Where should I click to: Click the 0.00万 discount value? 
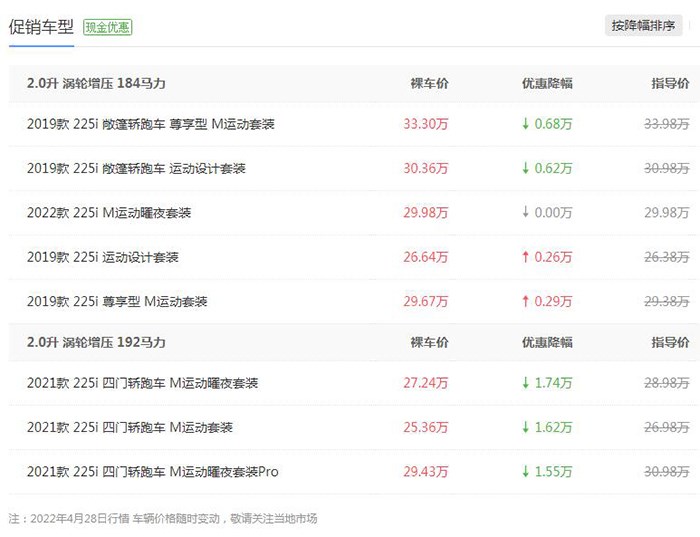point(553,212)
